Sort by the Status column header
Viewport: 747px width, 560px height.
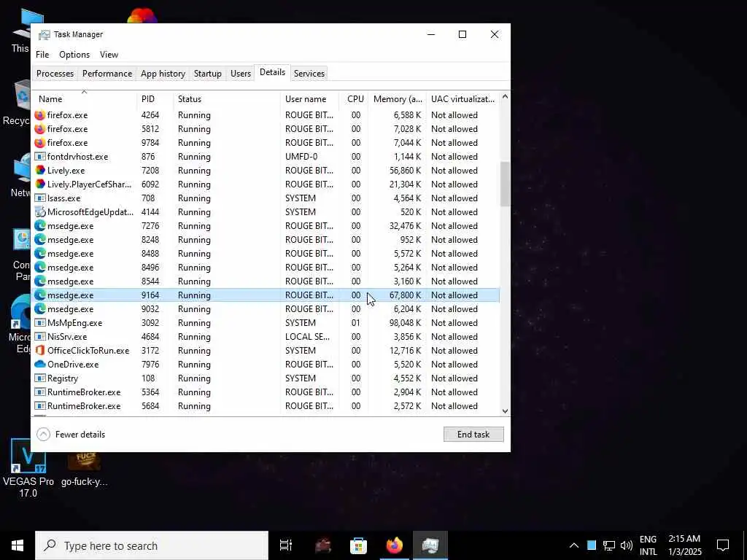point(227,99)
